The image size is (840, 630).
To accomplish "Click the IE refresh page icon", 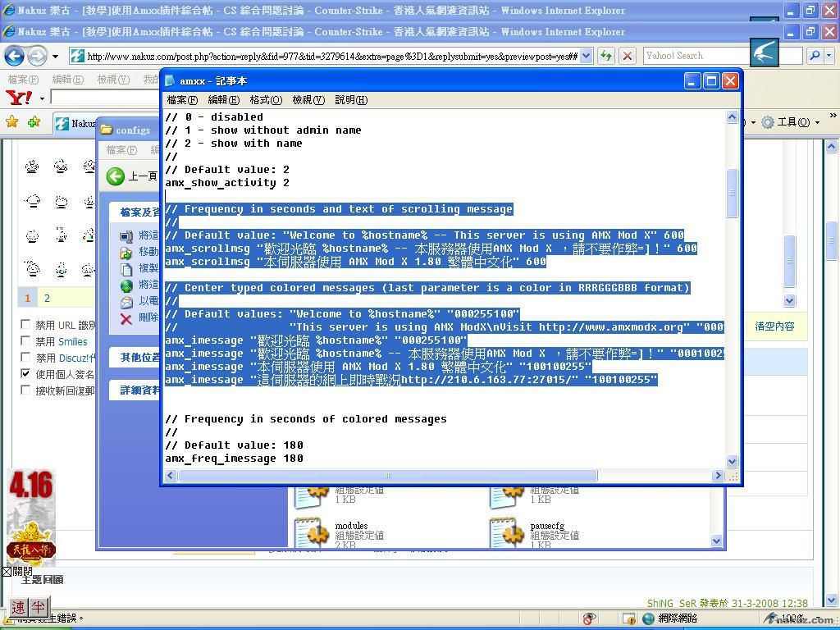I will pyautogui.click(x=606, y=56).
